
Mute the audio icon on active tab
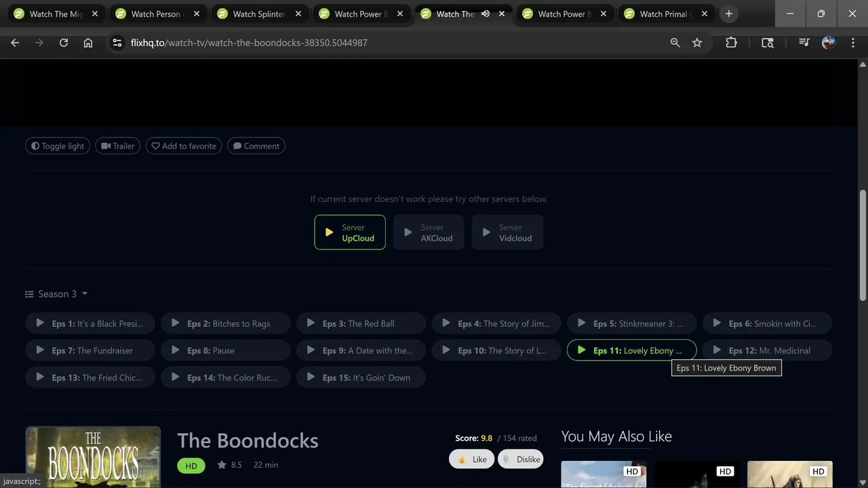pyautogui.click(x=486, y=14)
